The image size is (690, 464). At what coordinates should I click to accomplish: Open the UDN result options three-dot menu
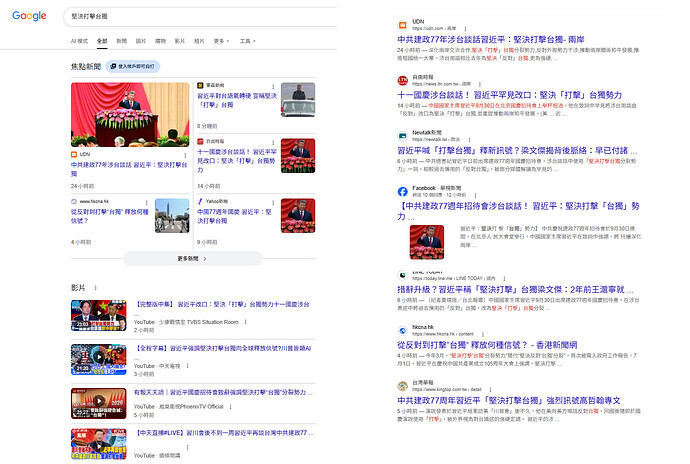[465, 28]
